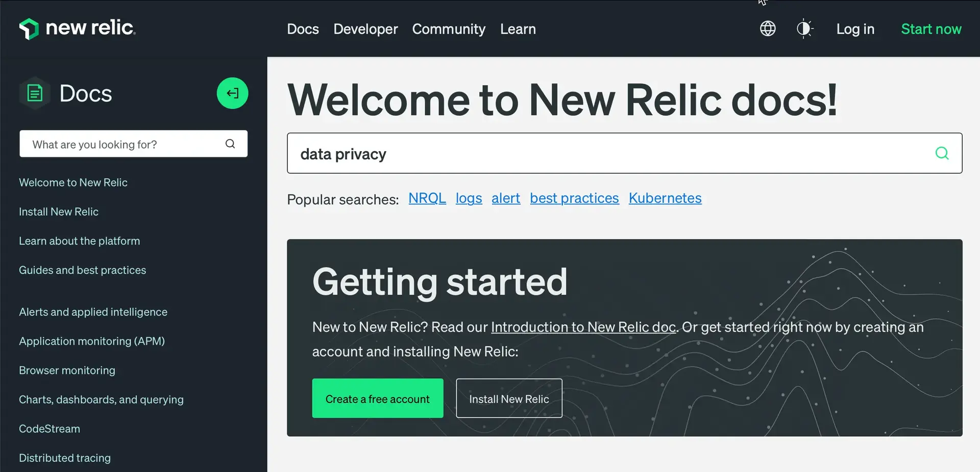Click the Docs document icon in sidebar
Image resolution: width=980 pixels, height=472 pixels.
pyautogui.click(x=35, y=93)
